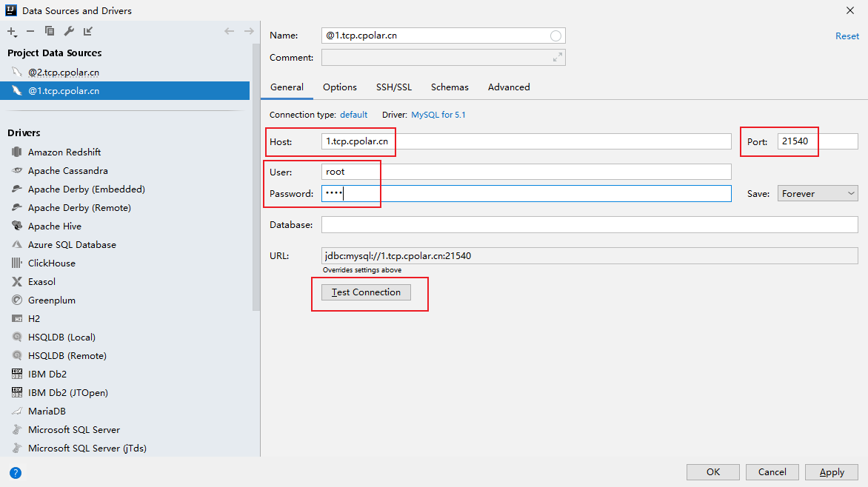The width and height of the screenshot is (868, 487).
Task: Open the help question mark icon
Action: point(16,473)
